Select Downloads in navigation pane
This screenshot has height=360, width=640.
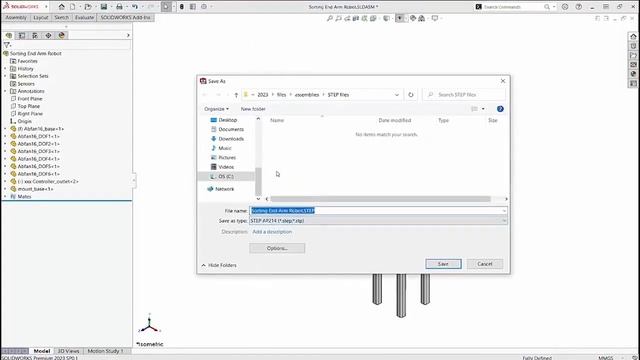pos(231,139)
